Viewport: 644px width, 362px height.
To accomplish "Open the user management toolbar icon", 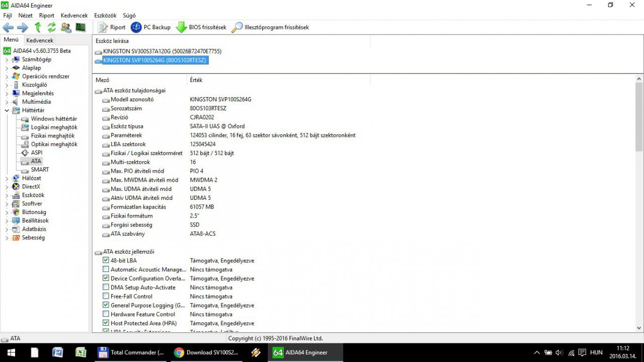I will pyautogui.click(x=66, y=27).
